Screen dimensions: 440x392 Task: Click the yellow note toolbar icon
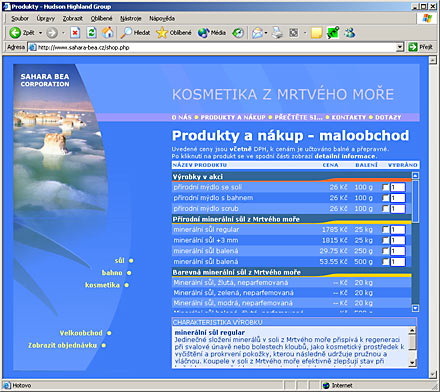click(316, 33)
